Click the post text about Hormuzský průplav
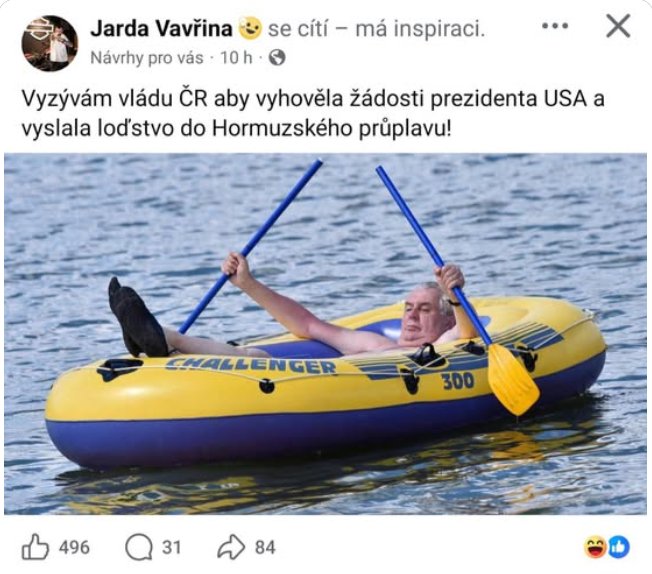 tap(313, 114)
